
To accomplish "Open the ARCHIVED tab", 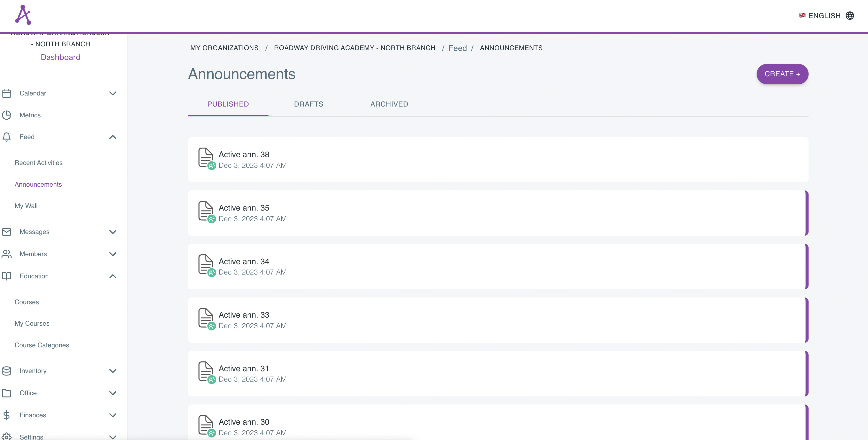I will (389, 104).
